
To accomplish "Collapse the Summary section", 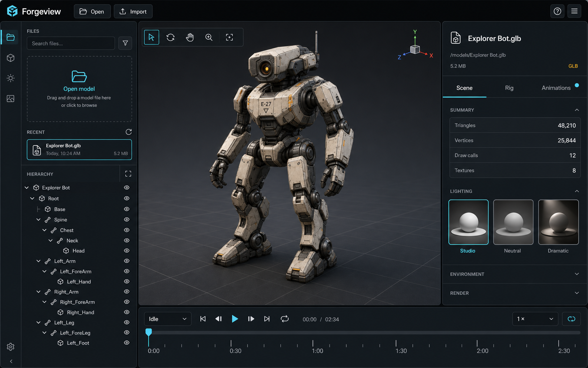I will coord(577,110).
